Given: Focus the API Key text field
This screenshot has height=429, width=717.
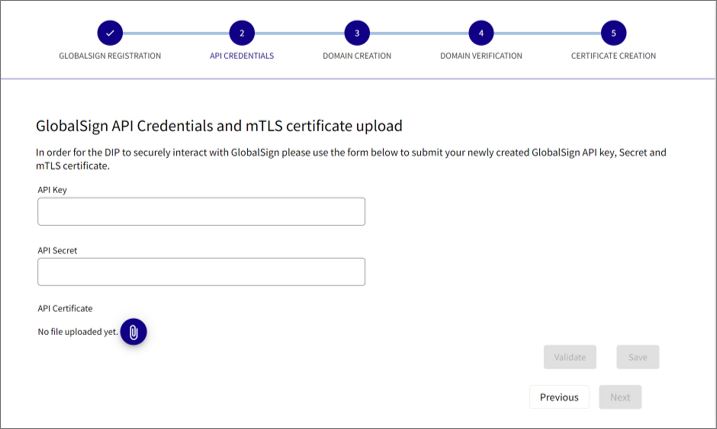Looking at the screenshot, I should click(x=201, y=212).
